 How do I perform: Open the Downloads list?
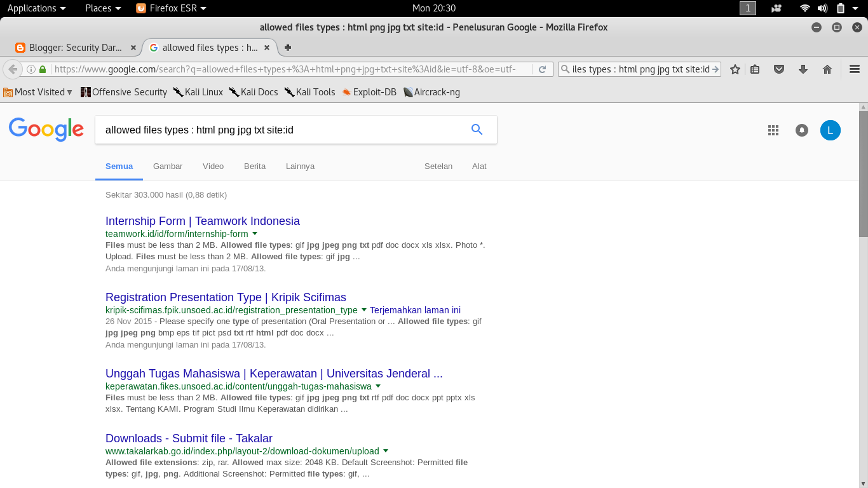point(803,69)
